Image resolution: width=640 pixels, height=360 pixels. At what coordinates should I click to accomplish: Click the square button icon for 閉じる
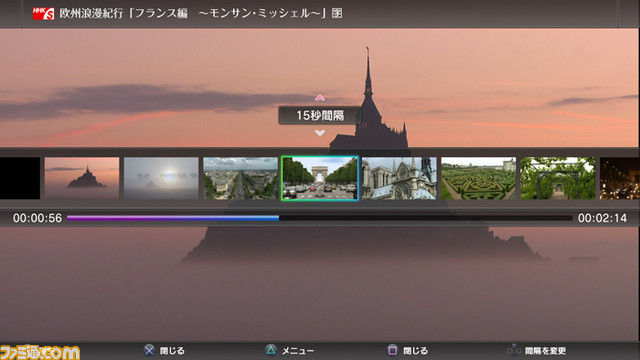(x=392, y=350)
